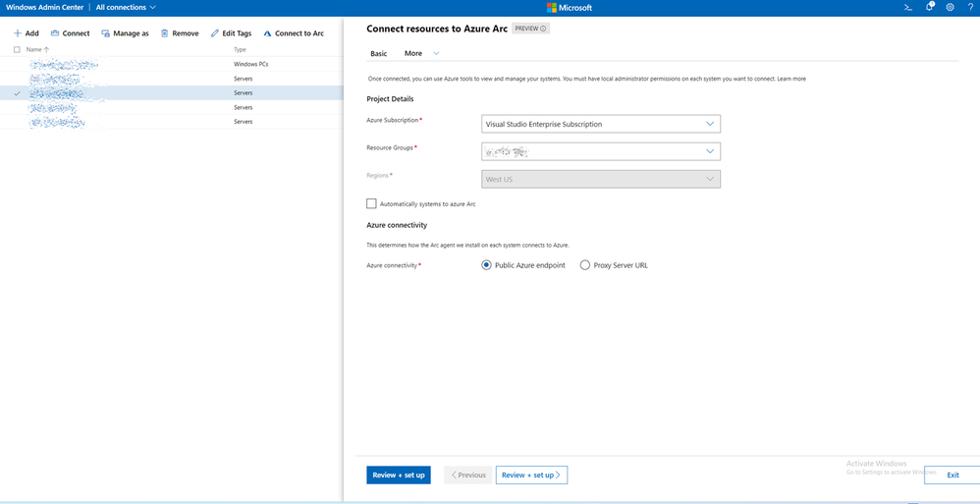The width and height of the screenshot is (980, 504).
Task: Toggle the select-all checkbox in header
Action: (x=17, y=49)
